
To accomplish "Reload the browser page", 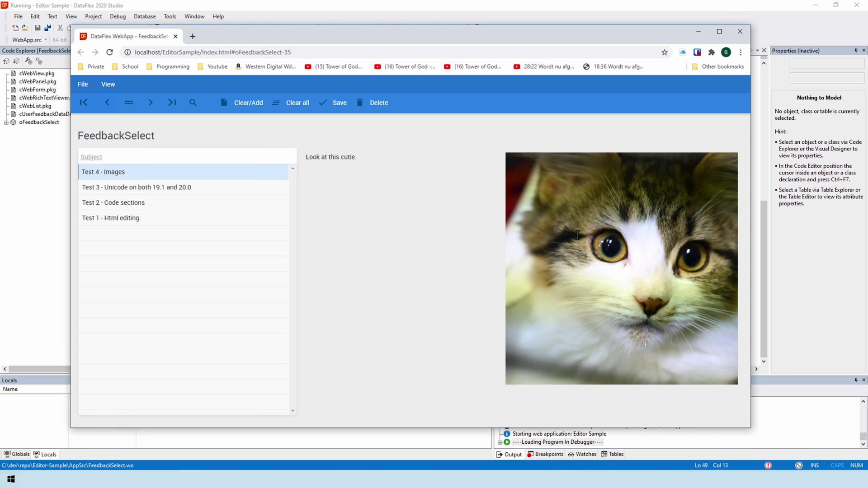I will tap(109, 52).
